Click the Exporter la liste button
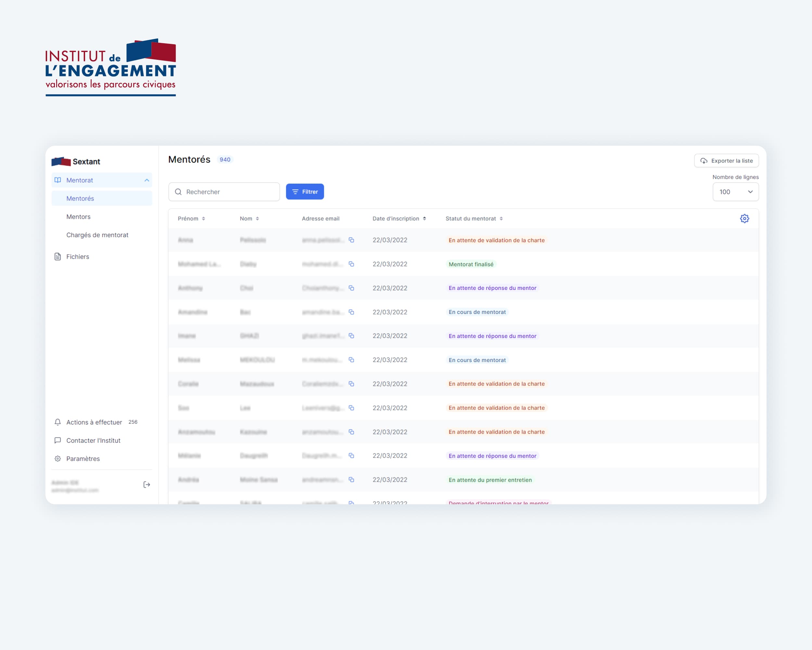 726,161
